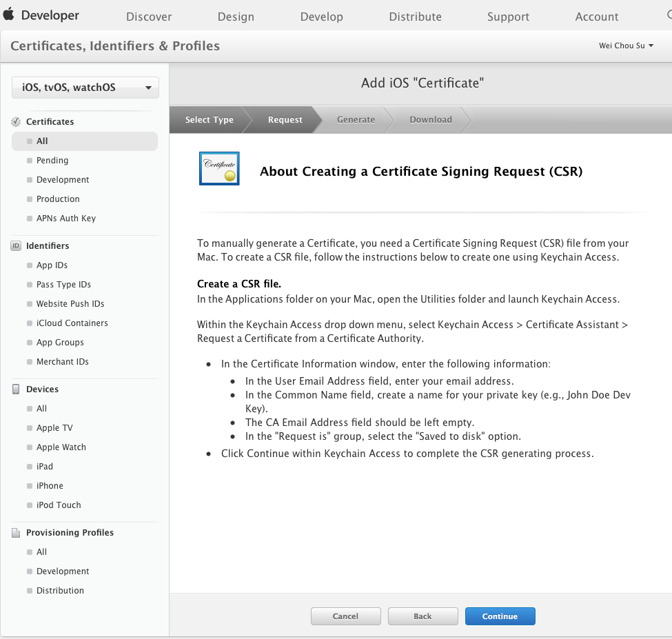Click the 'Add iOS "Certificate"' heading
Image resolution: width=672 pixels, height=639 pixels.
pyautogui.click(x=422, y=83)
